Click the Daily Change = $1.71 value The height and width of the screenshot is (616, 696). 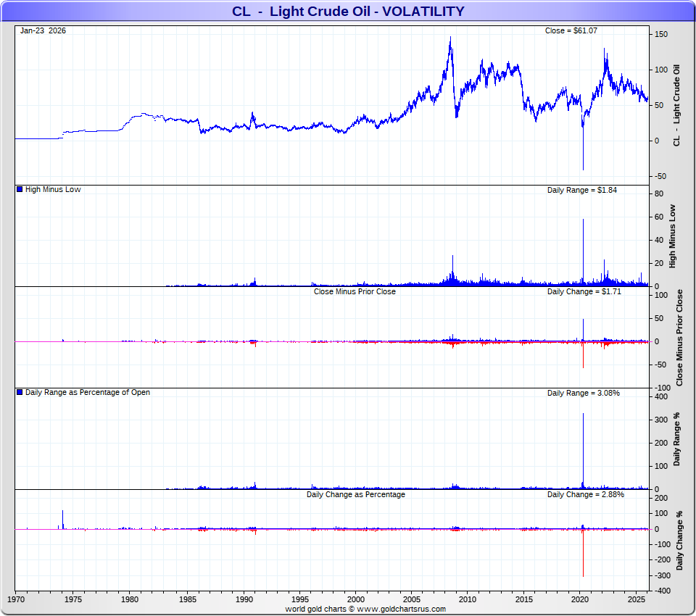pyautogui.click(x=584, y=291)
